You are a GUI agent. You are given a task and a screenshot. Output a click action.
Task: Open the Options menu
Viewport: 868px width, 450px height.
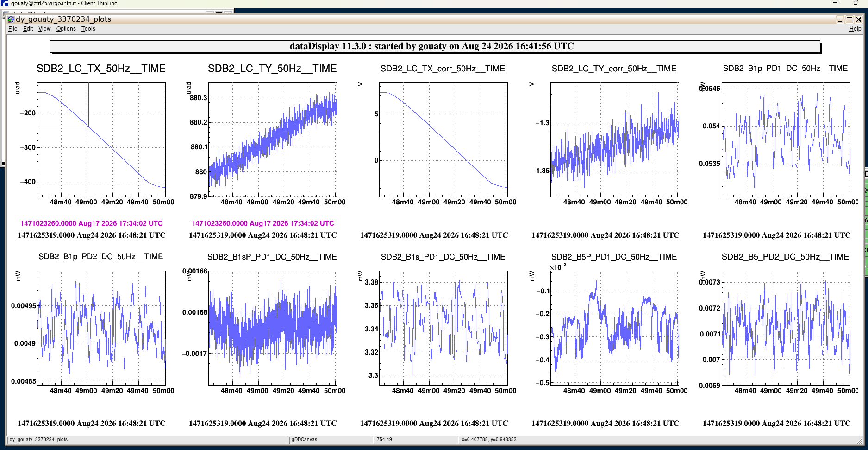point(66,29)
